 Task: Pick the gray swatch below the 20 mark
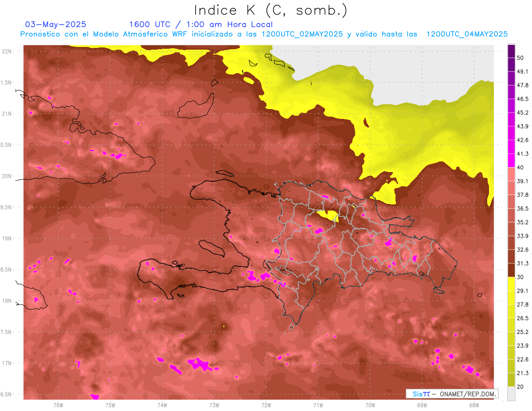pyautogui.click(x=511, y=393)
